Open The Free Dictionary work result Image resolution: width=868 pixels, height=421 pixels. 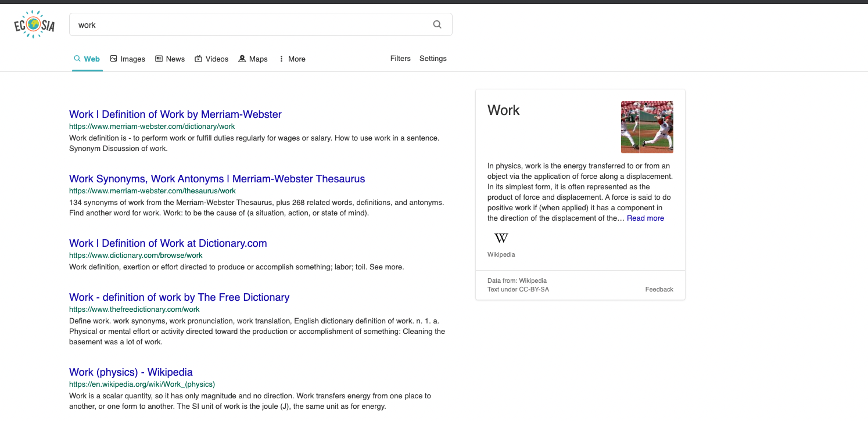click(179, 297)
